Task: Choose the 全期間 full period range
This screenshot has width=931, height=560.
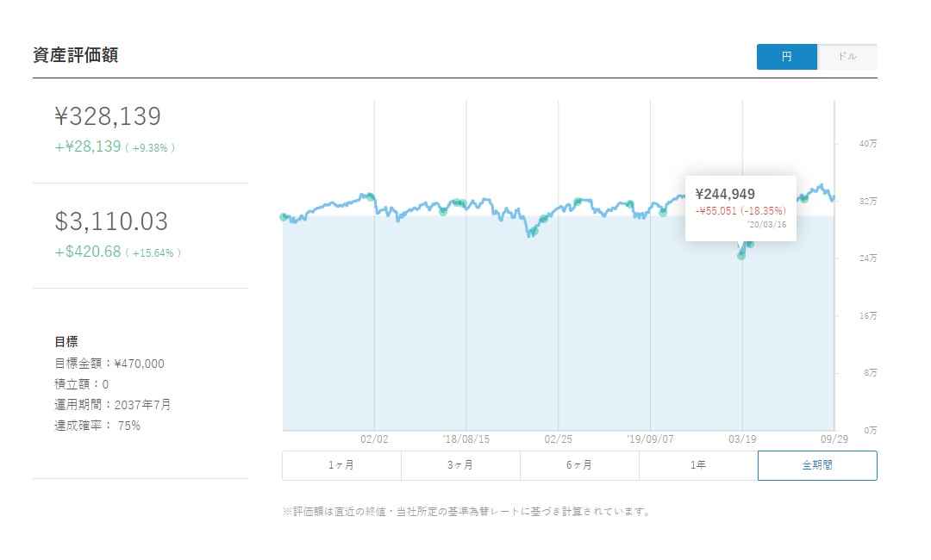Action: point(817,465)
